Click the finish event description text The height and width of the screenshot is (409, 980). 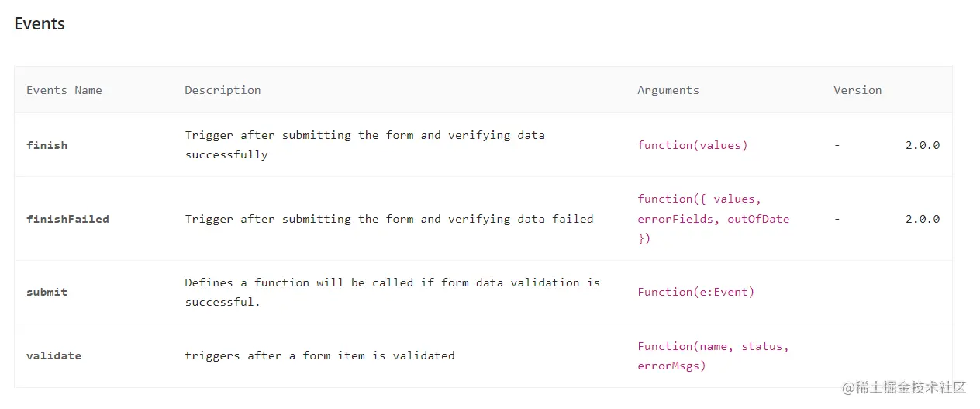[364, 144]
